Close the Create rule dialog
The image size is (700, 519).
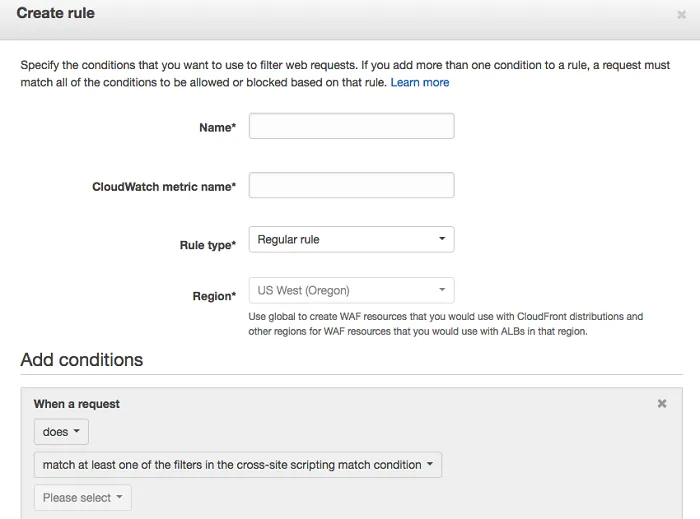(681, 15)
